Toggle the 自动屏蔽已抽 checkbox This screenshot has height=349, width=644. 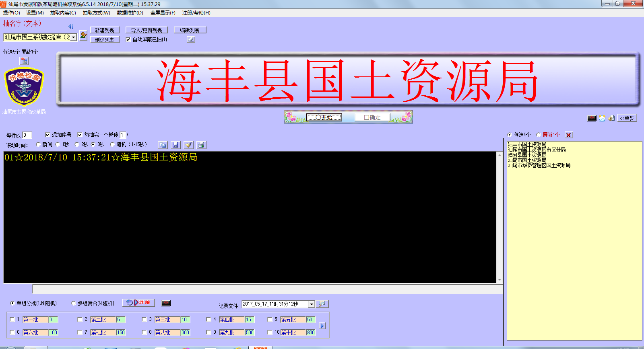pos(128,39)
